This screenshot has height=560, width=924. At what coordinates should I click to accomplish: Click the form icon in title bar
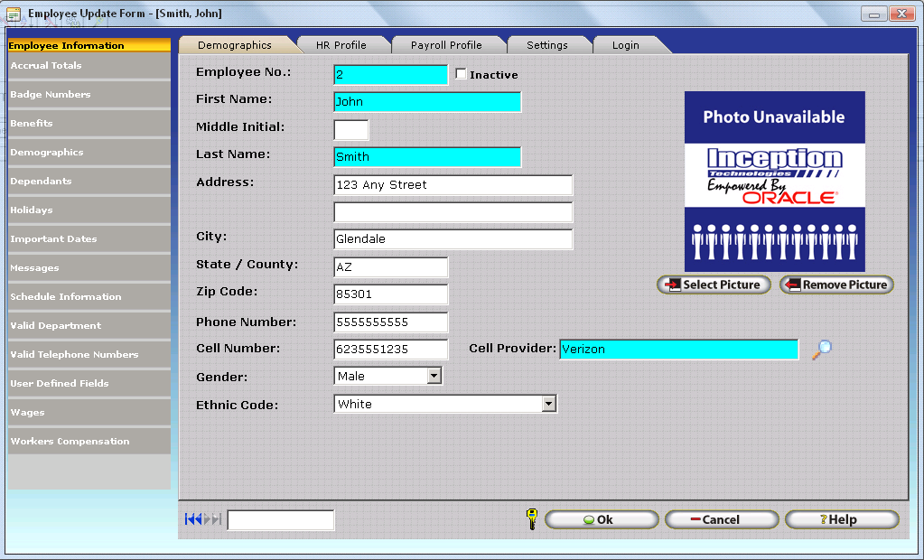14,14
